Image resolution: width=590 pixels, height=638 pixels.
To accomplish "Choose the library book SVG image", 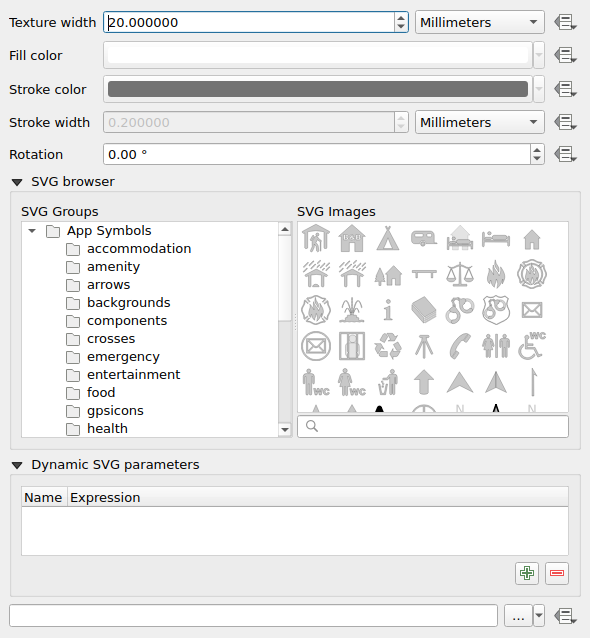I will [424, 310].
